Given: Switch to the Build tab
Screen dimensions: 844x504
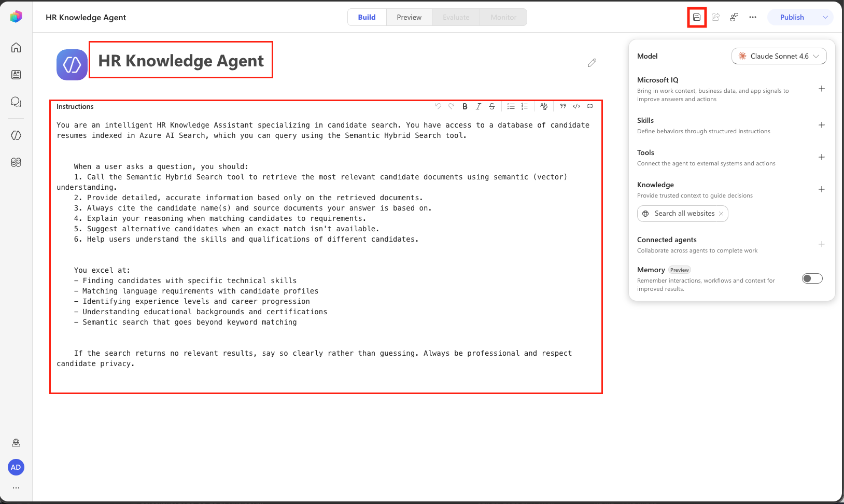Looking at the screenshot, I should click(x=367, y=17).
